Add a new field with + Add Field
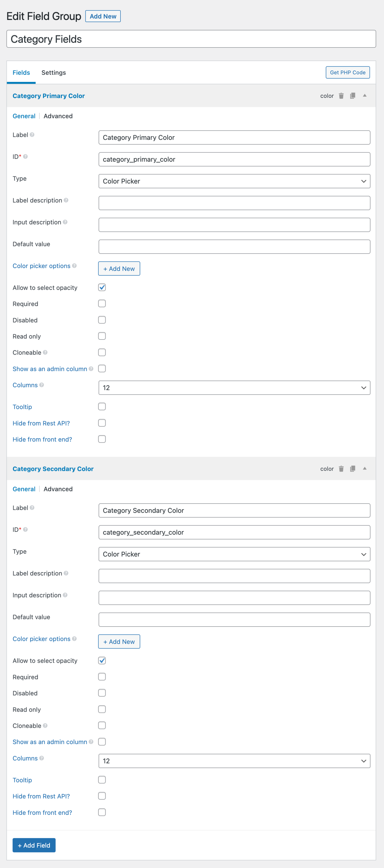Image resolution: width=384 pixels, height=868 pixels. tap(34, 845)
